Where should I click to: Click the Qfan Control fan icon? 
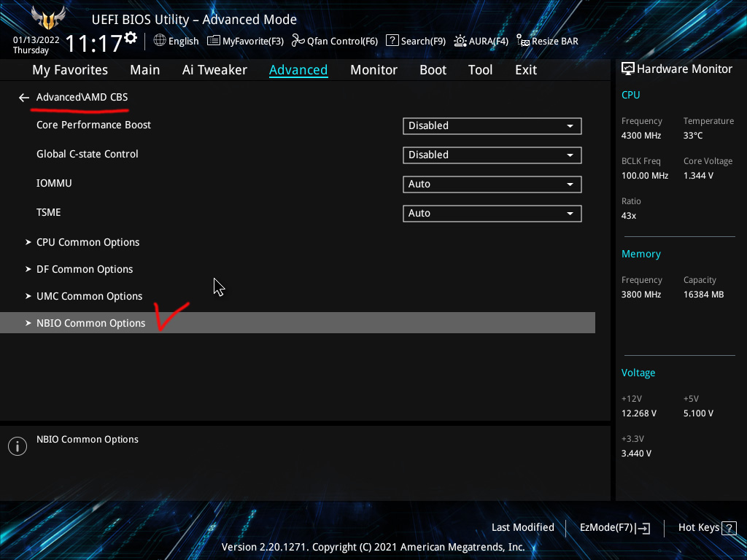pyautogui.click(x=298, y=41)
